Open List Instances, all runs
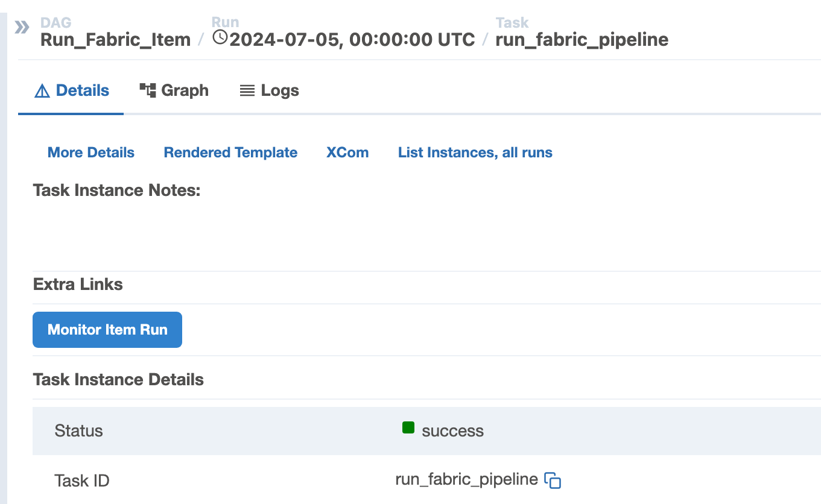 pos(475,153)
